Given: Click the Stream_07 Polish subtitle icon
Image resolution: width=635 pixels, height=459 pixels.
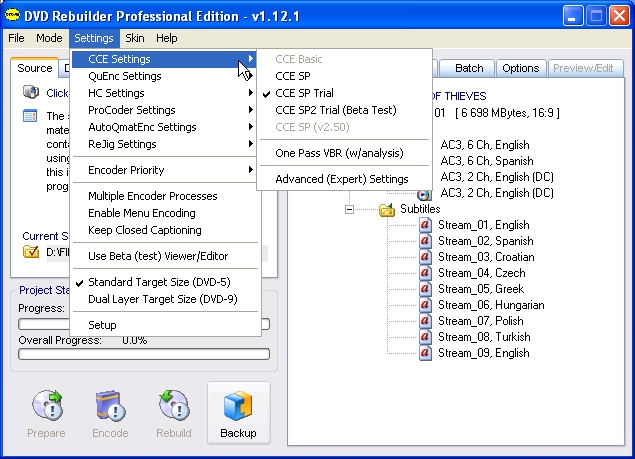Looking at the screenshot, I should point(425,321).
